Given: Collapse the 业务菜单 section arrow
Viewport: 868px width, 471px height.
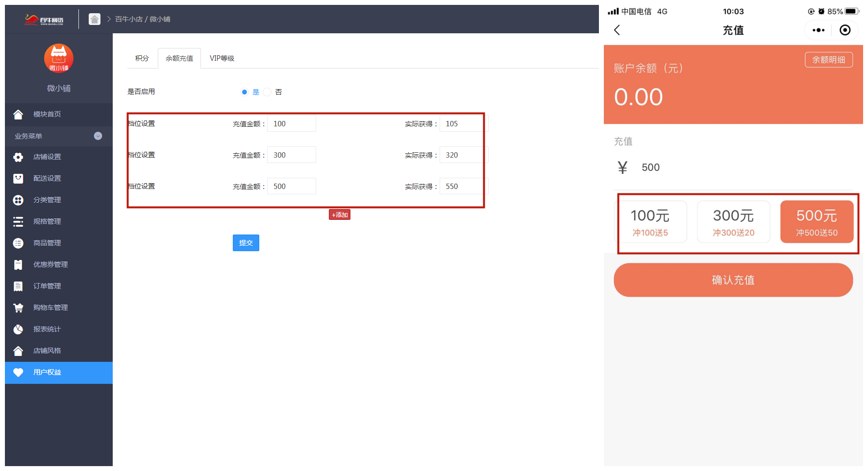Looking at the screenshot, I should tap(98, 136).
